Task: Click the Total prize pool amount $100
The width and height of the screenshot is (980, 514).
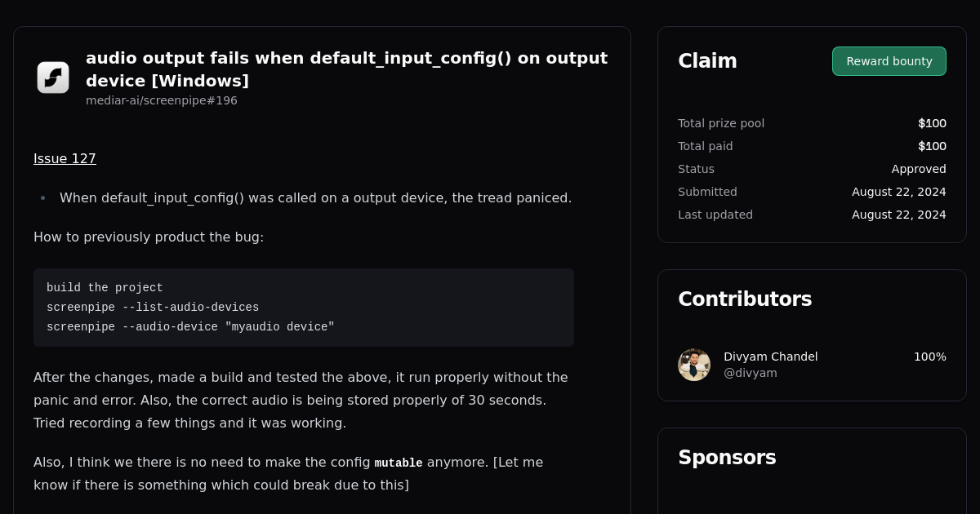Action: (932, 123)
